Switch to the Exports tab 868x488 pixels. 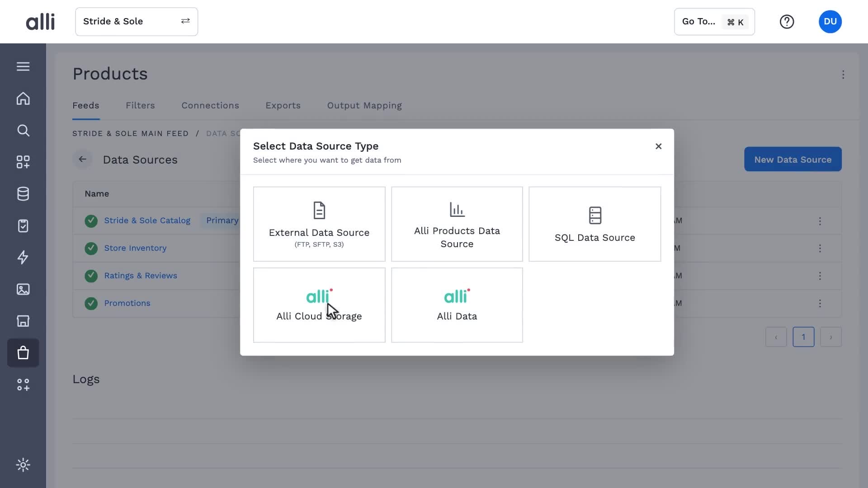click(x=283, y=105)
